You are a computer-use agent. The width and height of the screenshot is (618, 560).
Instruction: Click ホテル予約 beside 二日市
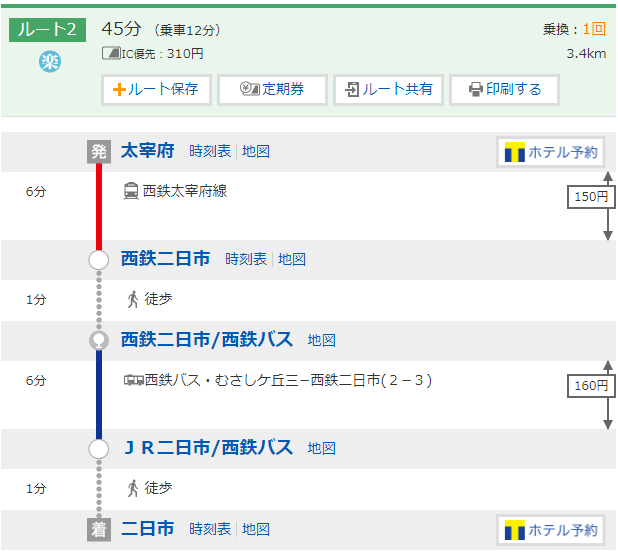[550, 530]
